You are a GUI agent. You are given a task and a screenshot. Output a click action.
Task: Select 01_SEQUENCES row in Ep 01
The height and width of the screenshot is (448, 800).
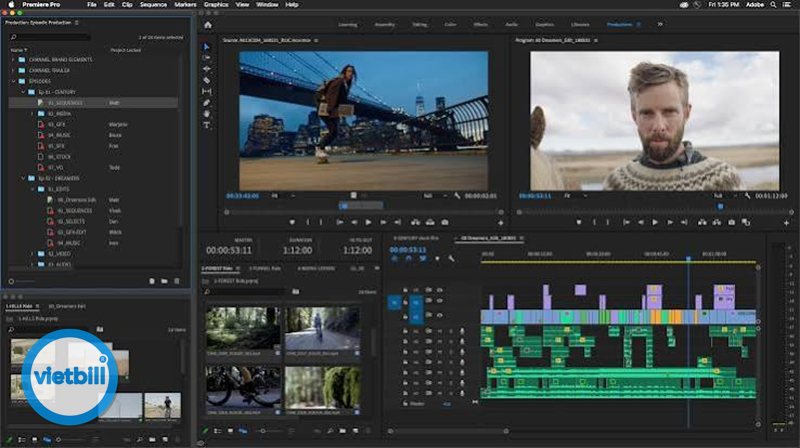94,103
